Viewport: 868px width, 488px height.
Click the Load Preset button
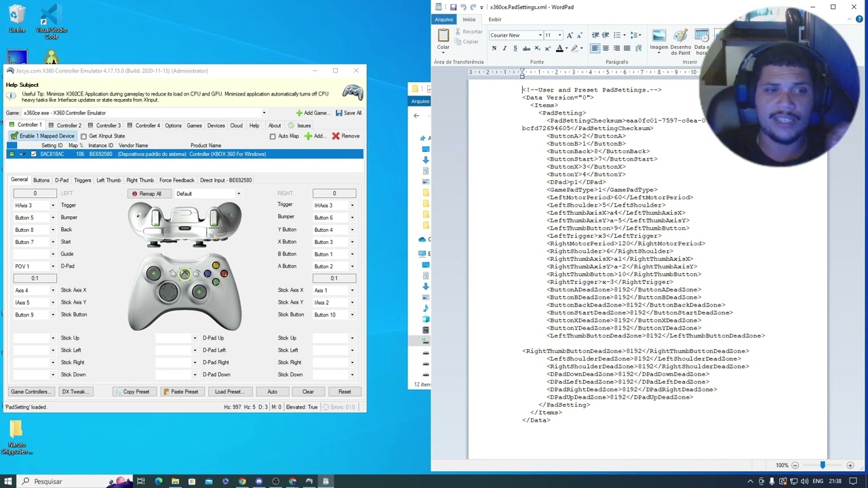(229, 392)
